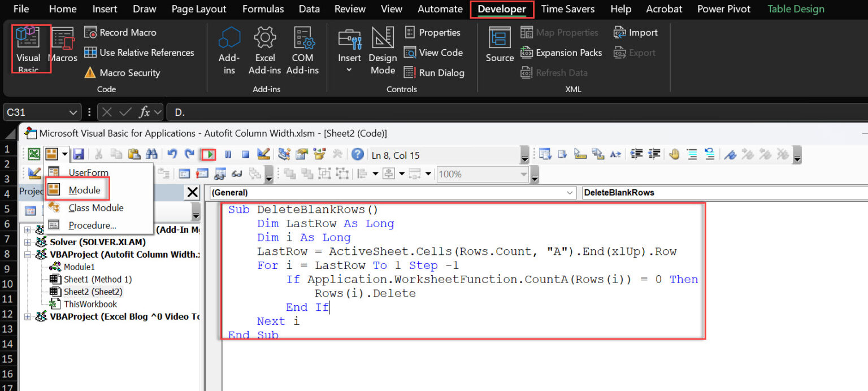868x391 pixels.
Task: Expand the Solver (SOLVER.XLAM) project node
Action: click(x=28, y=242)
